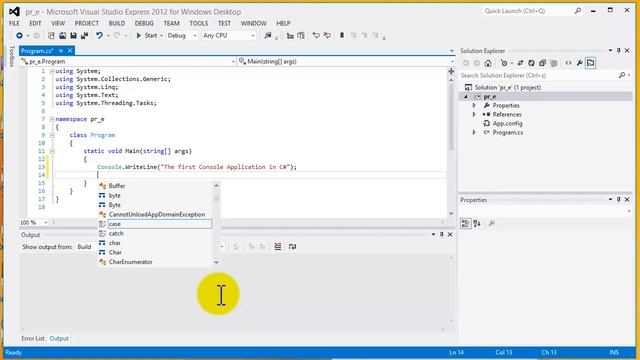Open the FILE menu
The width and height of the screenshot is (640, 360).
[x=14, y=23]
